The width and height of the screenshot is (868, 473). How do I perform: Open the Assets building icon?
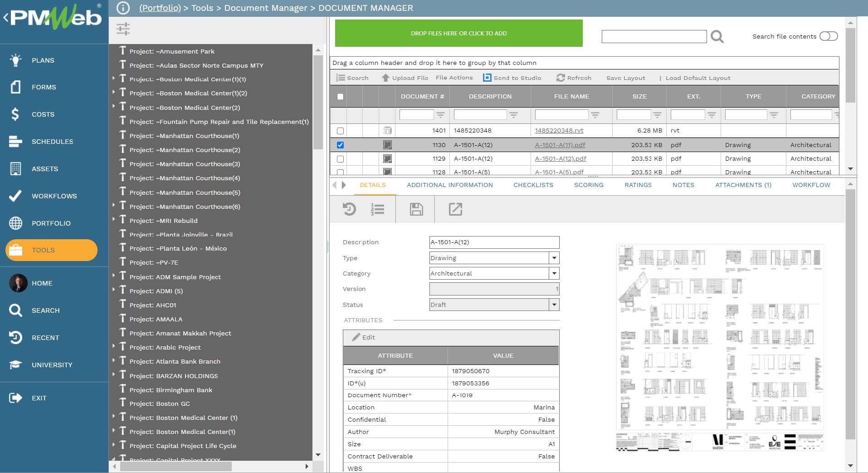click(x=15, y=168)
